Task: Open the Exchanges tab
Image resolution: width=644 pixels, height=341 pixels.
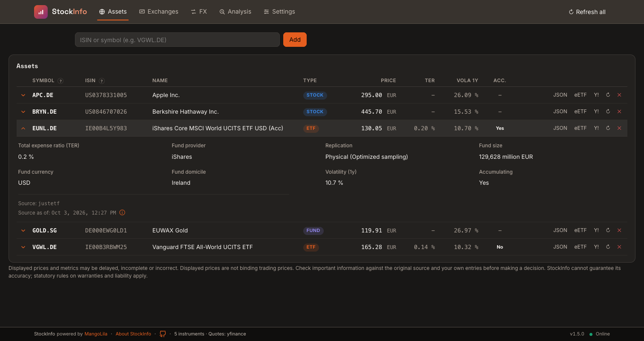Action: tap(158, 12)
